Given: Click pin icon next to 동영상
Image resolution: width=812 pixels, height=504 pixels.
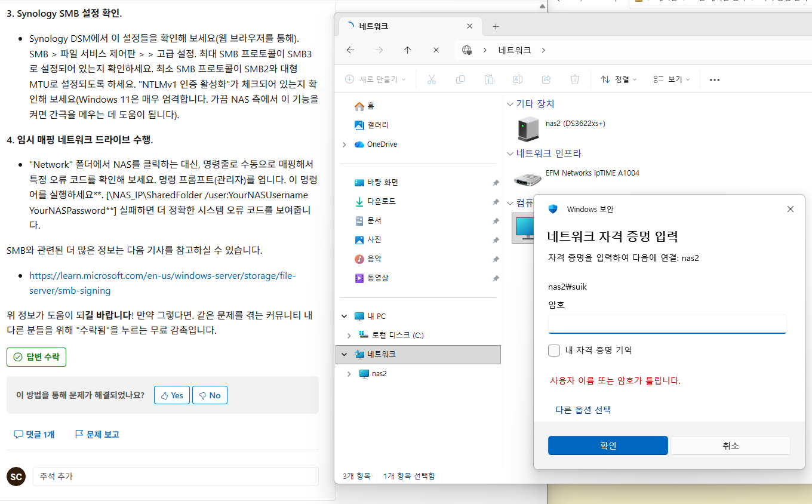Looking at the screenshot, I should 496,278.
